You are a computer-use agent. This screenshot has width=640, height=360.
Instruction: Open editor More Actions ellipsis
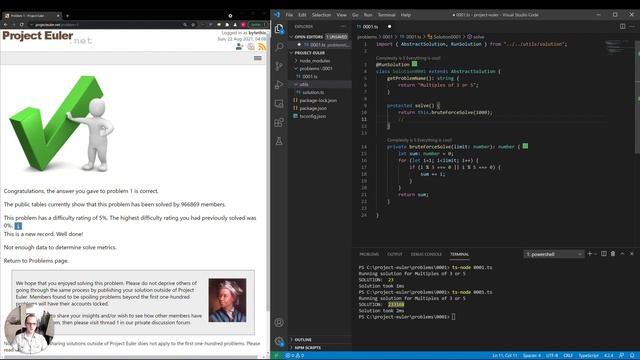point(632,26)
